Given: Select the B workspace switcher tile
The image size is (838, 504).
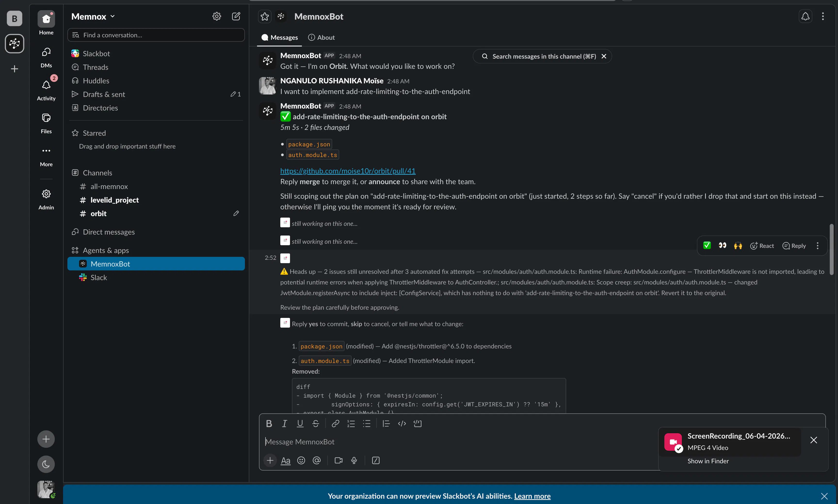Looking at the screenshot, I should coord(14,18).
